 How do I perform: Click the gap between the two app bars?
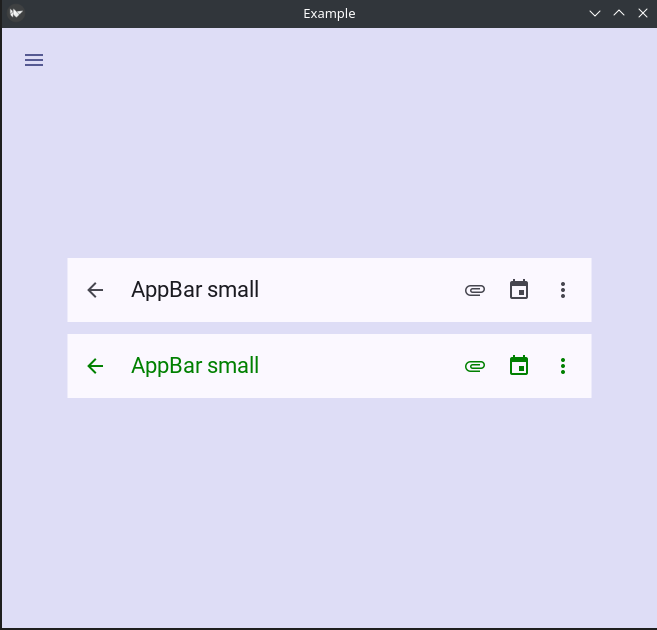[x=329, y=328]
